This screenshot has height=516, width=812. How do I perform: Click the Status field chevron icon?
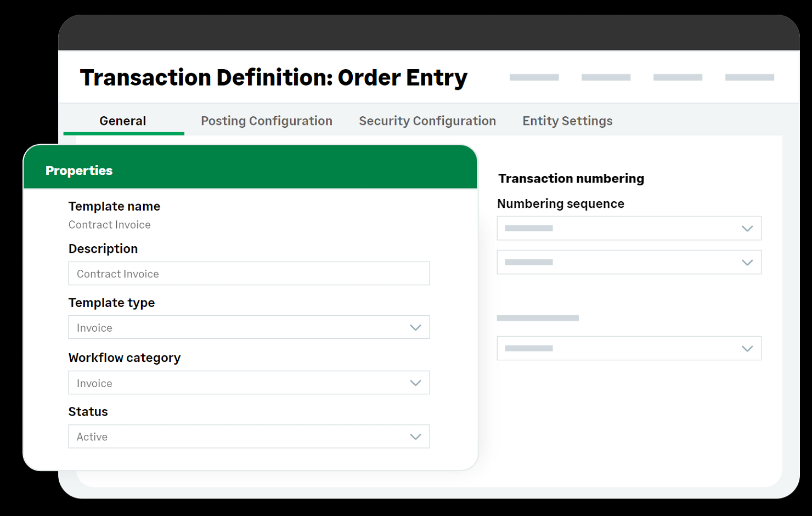pos(415,436)
